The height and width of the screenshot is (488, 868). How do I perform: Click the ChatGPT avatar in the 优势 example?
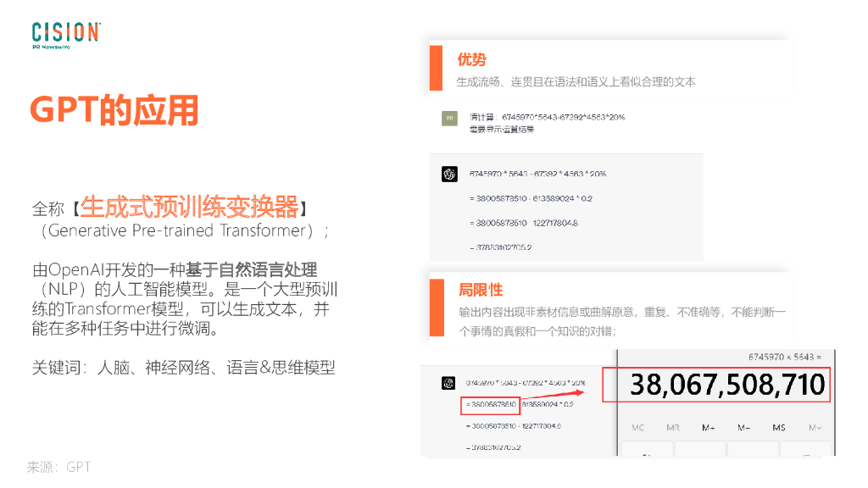tap(449, 174)
